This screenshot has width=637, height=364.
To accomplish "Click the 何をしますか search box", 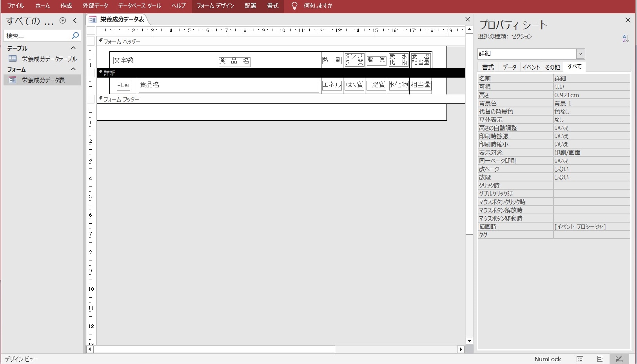I will point(318,6).
